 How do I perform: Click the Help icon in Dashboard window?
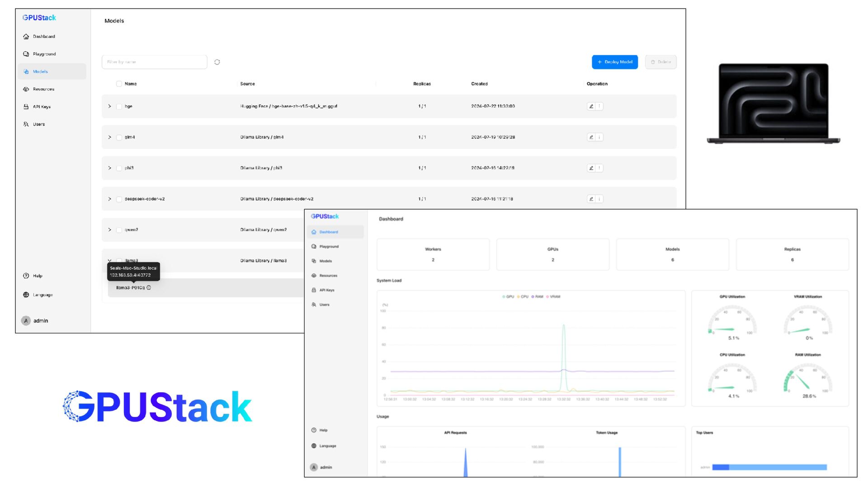coord(314,430)
